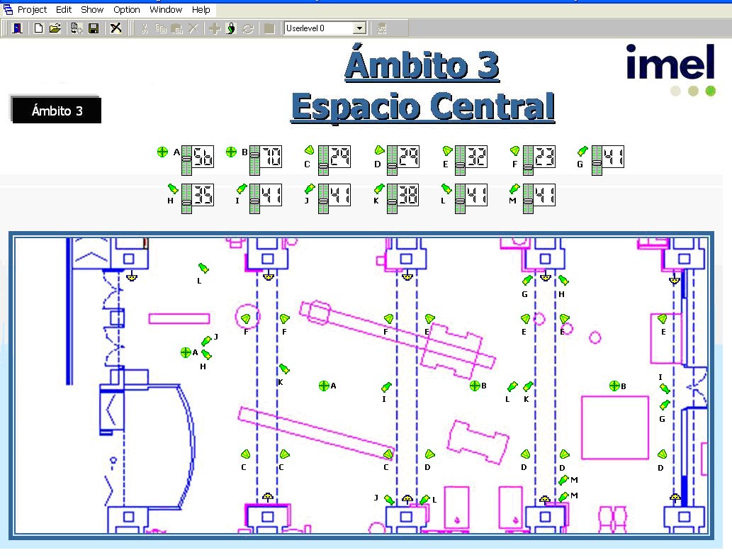Open the Window menu
The image size is (732, 560).
166,10
